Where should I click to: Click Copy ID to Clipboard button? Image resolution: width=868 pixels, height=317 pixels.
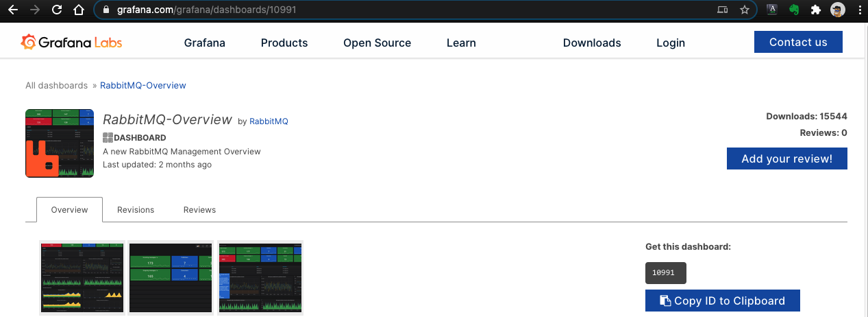(723, 301)
